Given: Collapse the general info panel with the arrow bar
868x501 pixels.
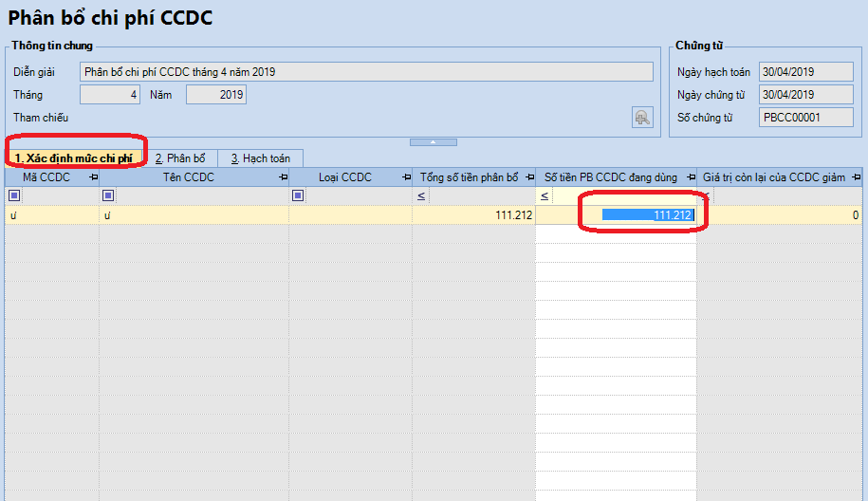Looking at the screenshot, I should tap(433, 141).
